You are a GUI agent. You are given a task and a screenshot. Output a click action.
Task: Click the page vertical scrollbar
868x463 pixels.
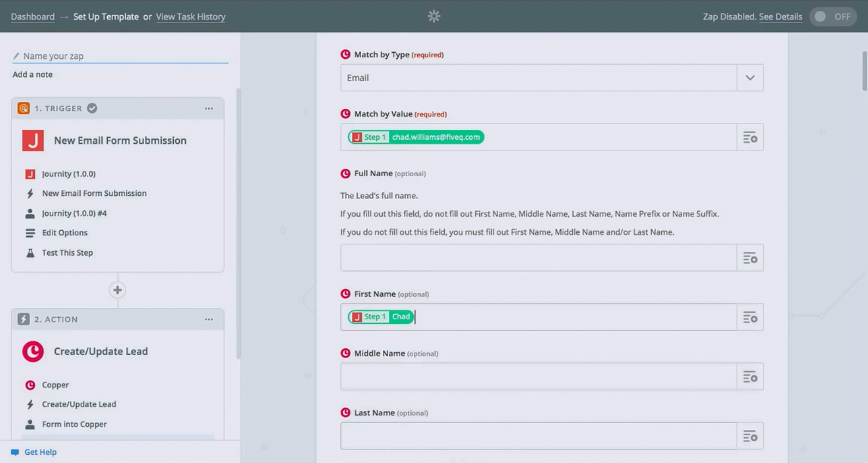(864, 71)
